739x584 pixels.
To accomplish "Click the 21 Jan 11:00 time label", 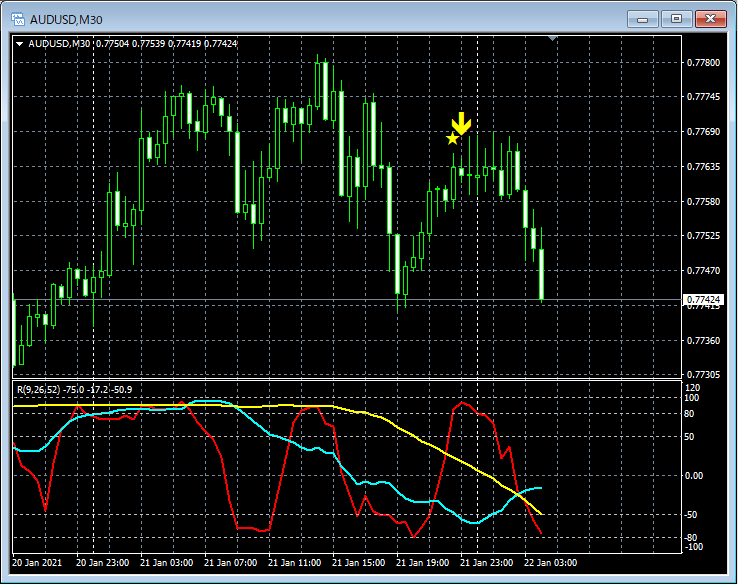I will tap(295, 563).
